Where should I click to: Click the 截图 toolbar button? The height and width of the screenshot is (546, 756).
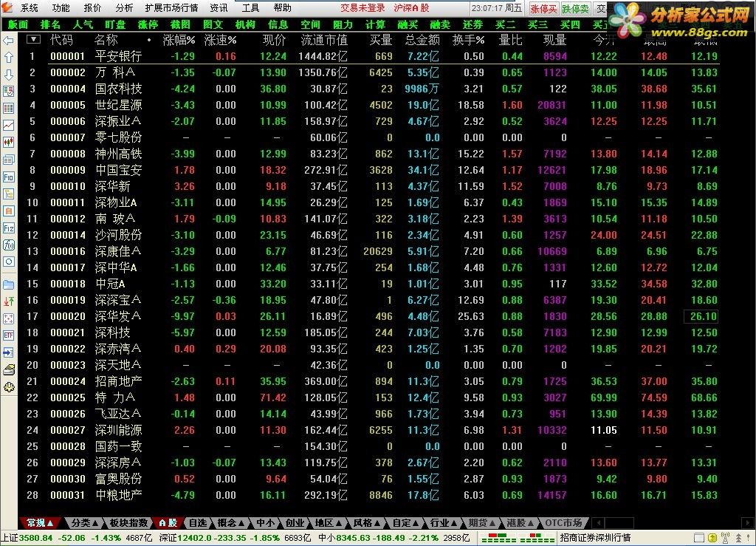click(x=180, y=24)
